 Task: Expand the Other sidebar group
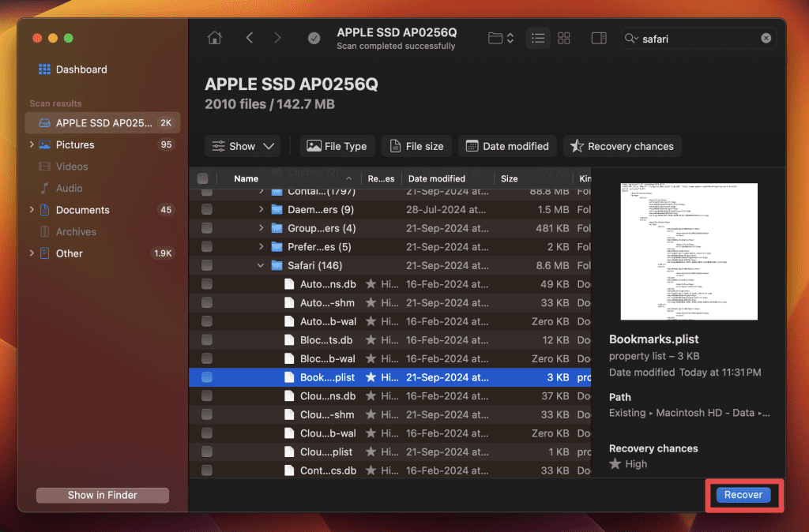(x=32, y=253)
